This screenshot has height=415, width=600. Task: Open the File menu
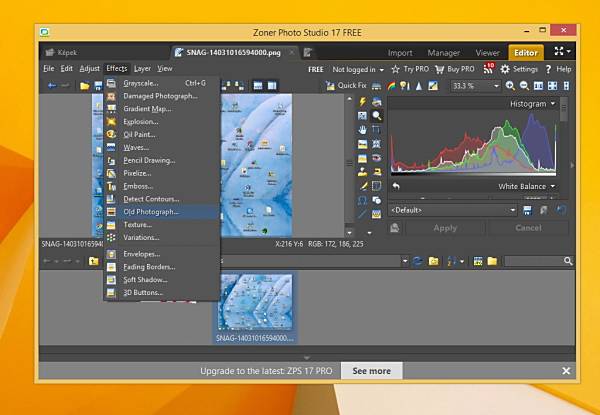click(x=49, y=68)
